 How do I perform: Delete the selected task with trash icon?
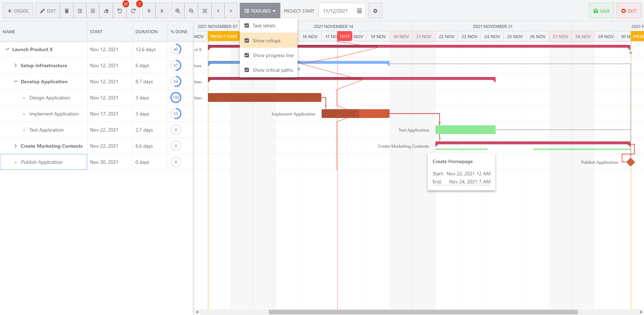point(66,11)
